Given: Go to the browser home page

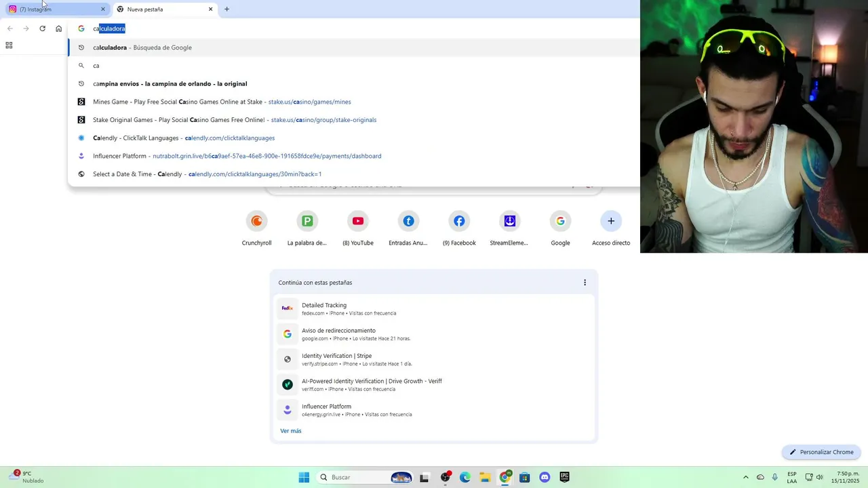Looking at the screenshot, I should tap(58, 28).
